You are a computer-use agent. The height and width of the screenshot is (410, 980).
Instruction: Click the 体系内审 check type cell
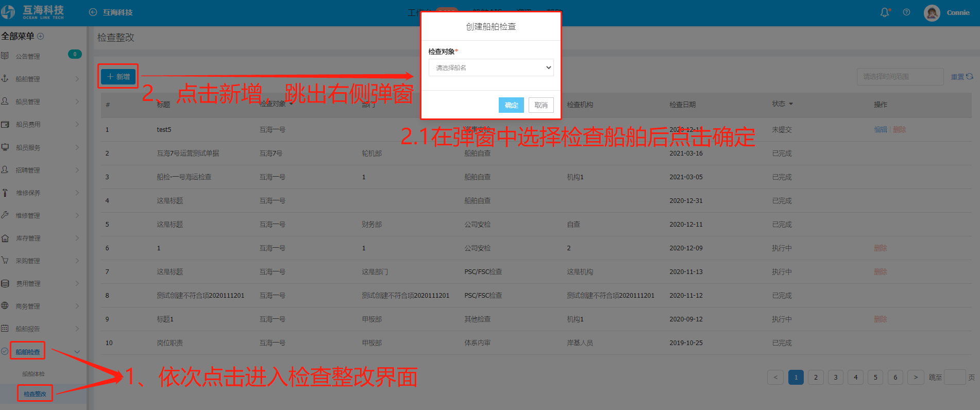point(477,343)
